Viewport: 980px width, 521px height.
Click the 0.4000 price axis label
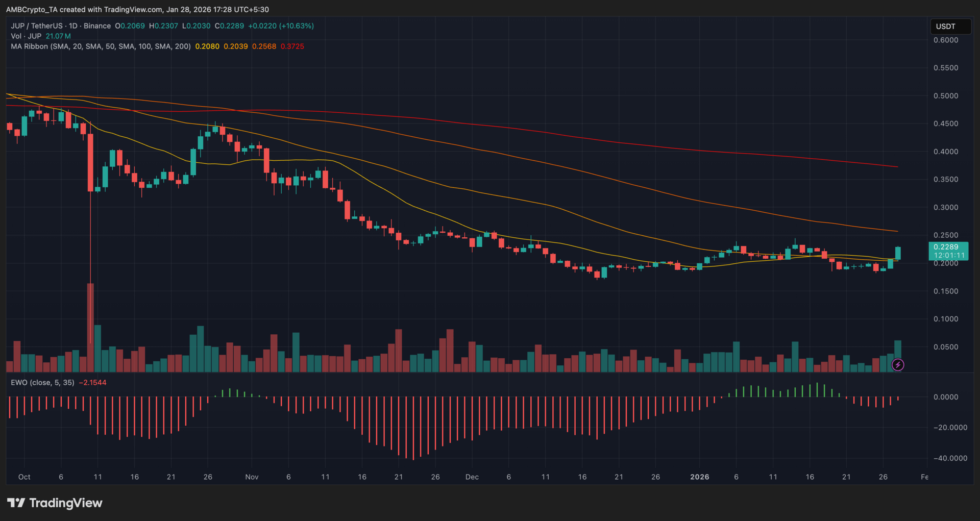(x=946, y=152)
